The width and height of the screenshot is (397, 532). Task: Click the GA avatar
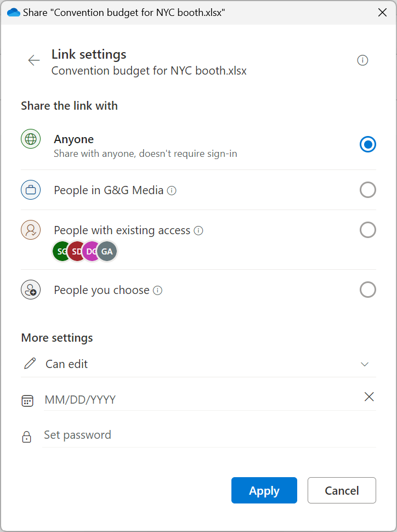[x=107, y=251]
